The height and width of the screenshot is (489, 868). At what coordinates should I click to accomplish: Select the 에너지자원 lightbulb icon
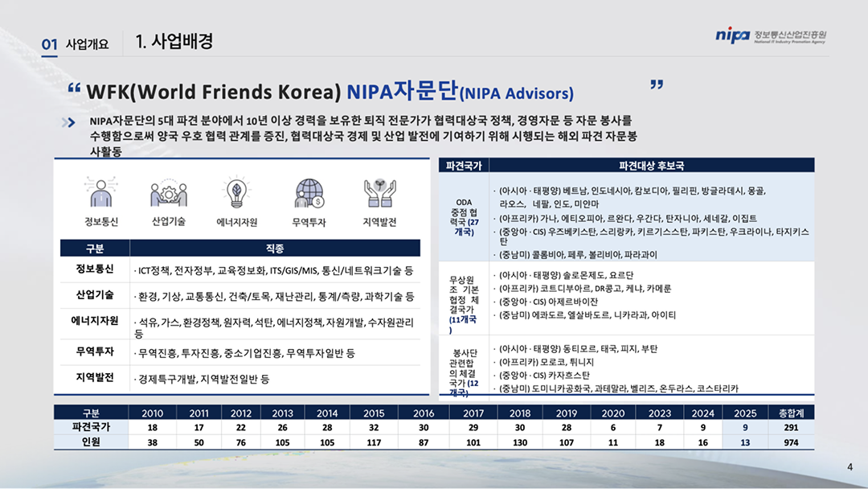[x=238, y=193]
